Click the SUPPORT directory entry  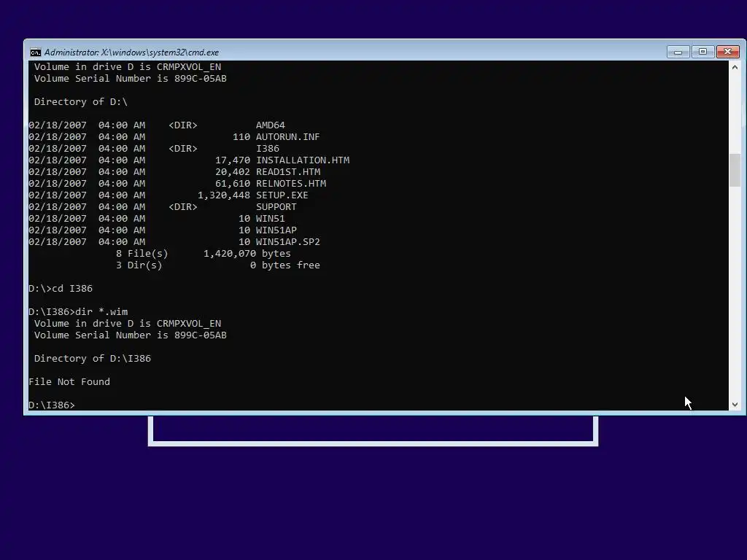(276, 207)
